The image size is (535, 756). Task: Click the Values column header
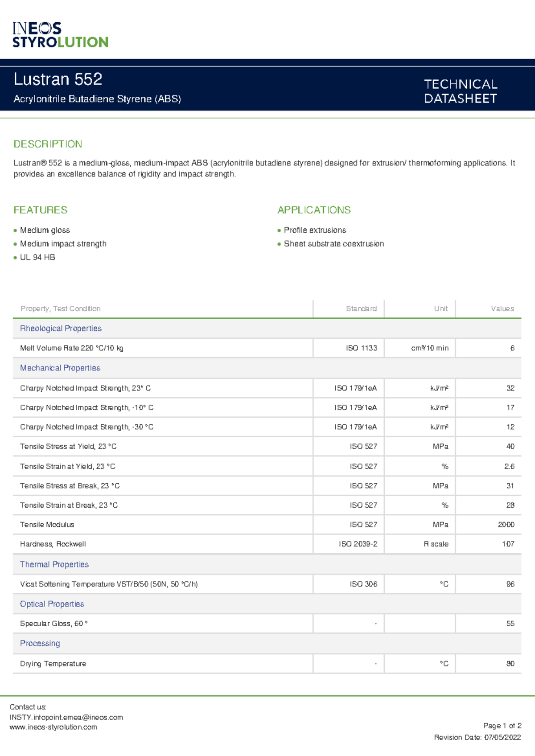pyautogui.click(x=502, y=308)
